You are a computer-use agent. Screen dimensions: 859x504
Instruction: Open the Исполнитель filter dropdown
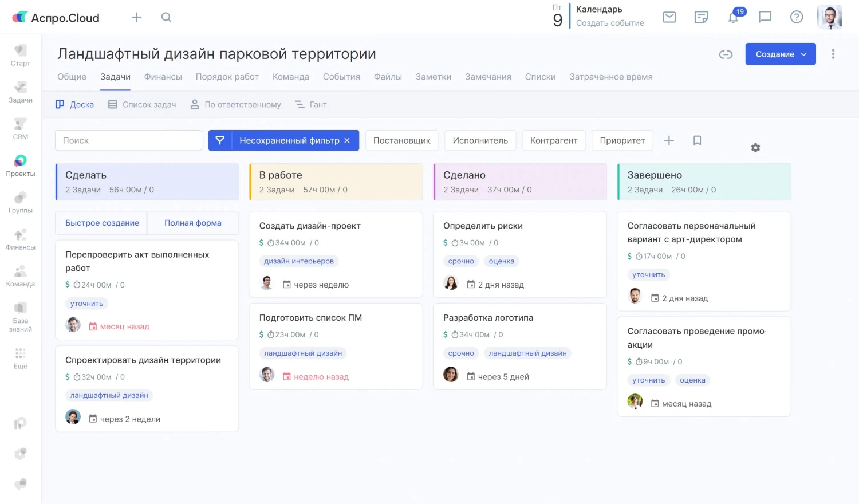pos(480,140)
